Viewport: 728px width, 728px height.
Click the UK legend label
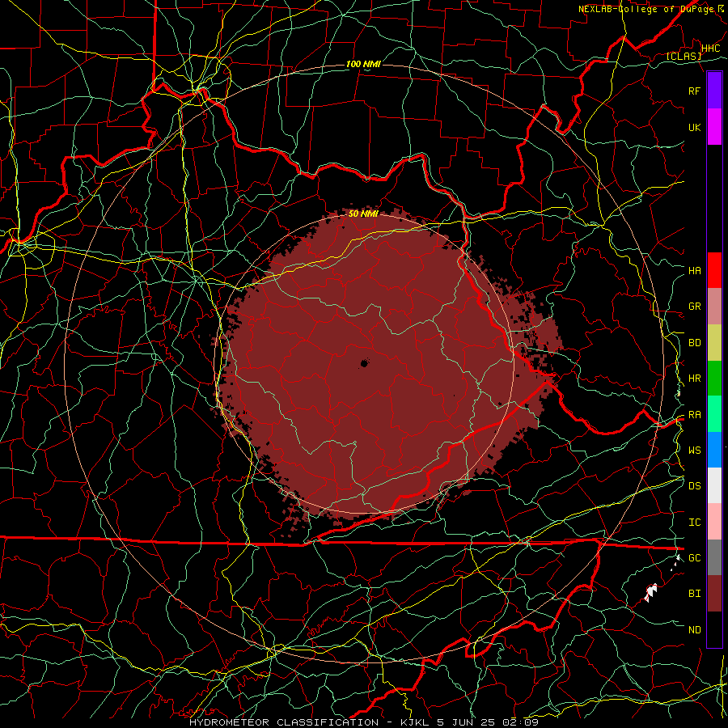pos(695,127)
